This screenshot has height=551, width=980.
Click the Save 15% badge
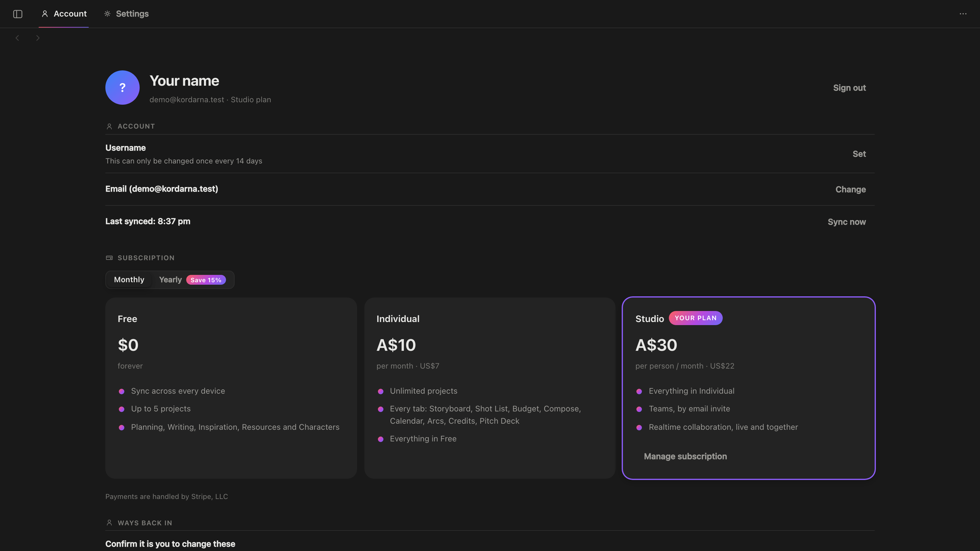(206, 280)
